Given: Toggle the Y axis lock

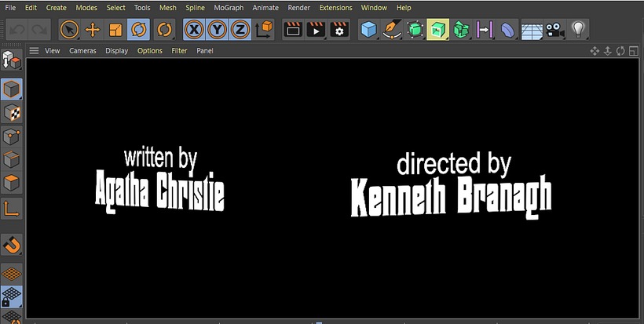Looking at the screenshot, I should pyautogui.click(x=218, y=30).
